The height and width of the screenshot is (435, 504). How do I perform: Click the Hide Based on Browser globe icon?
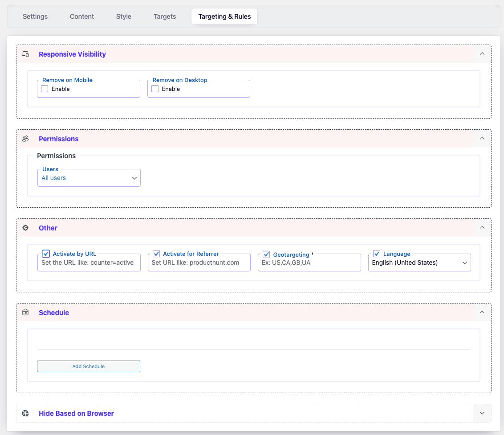tap(25, 413)
